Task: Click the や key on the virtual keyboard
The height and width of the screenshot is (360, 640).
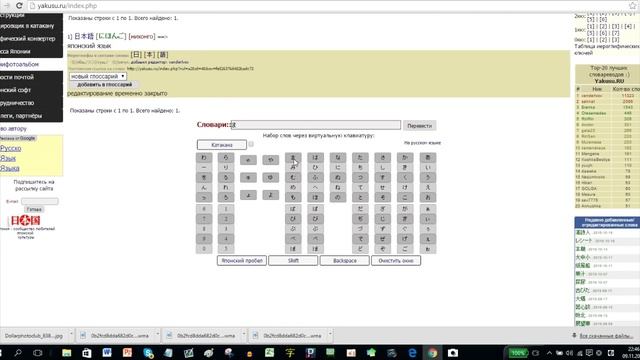Action: pyautogui.click(x=271, y=160)
